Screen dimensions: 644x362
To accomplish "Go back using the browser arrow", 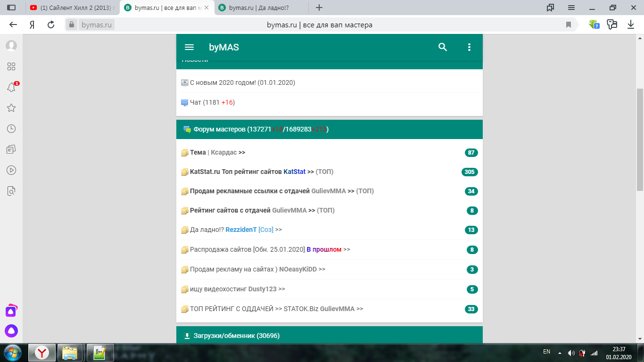I will point(13,25).
